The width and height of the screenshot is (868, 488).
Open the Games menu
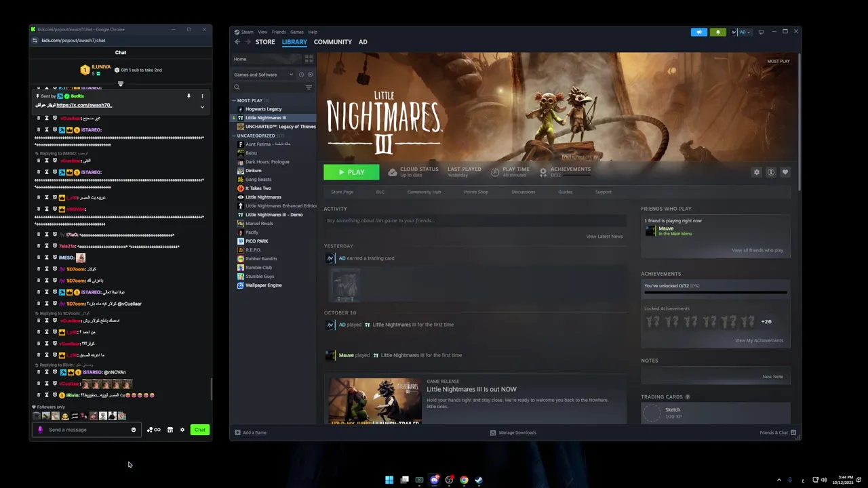coord(297,32)
